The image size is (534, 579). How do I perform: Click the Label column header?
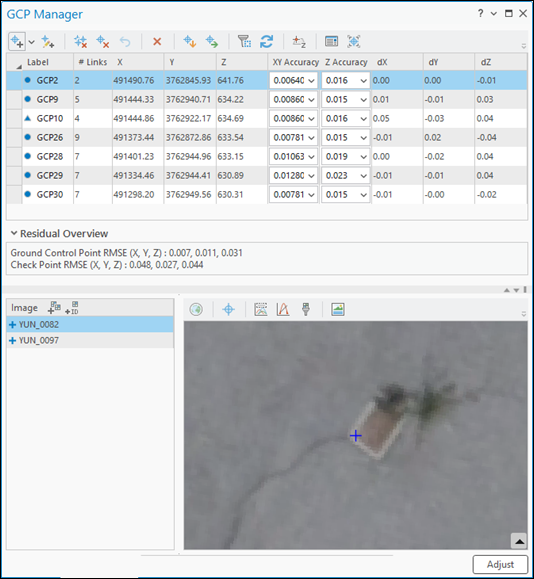[x=38, y=62]
